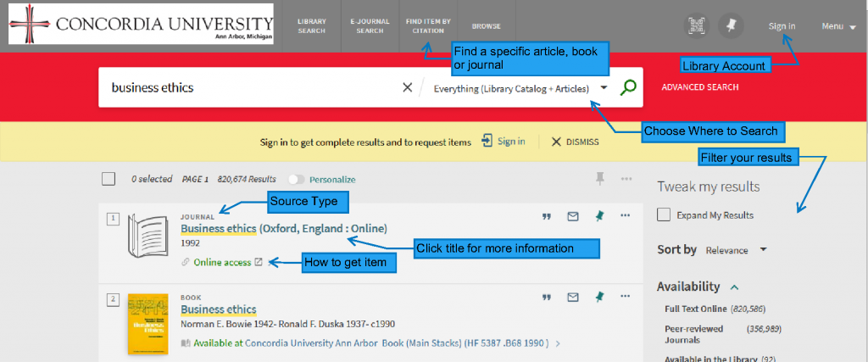Viewport: 868px width, 362px height.
Task: Click external link icon beside Online access
Action: 258,262
